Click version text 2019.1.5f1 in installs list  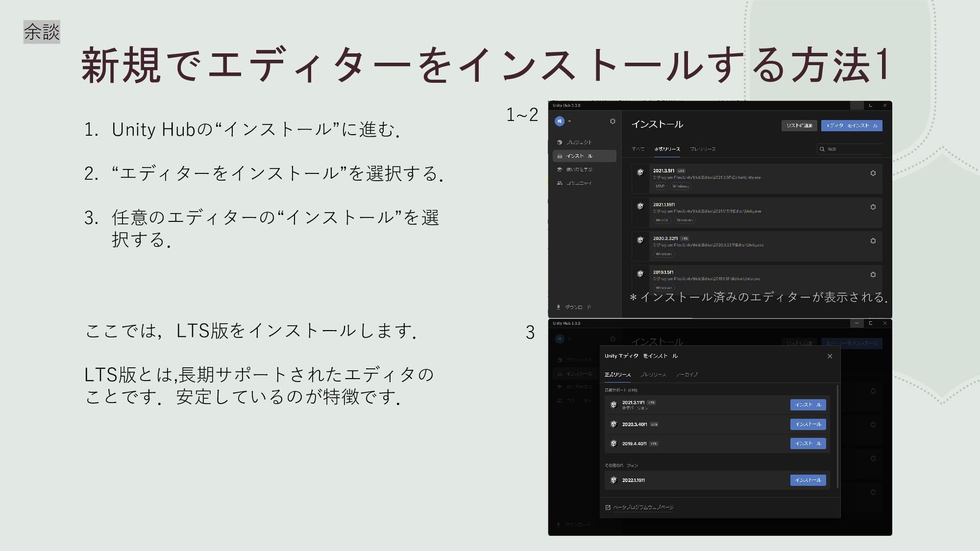(663, 272)
